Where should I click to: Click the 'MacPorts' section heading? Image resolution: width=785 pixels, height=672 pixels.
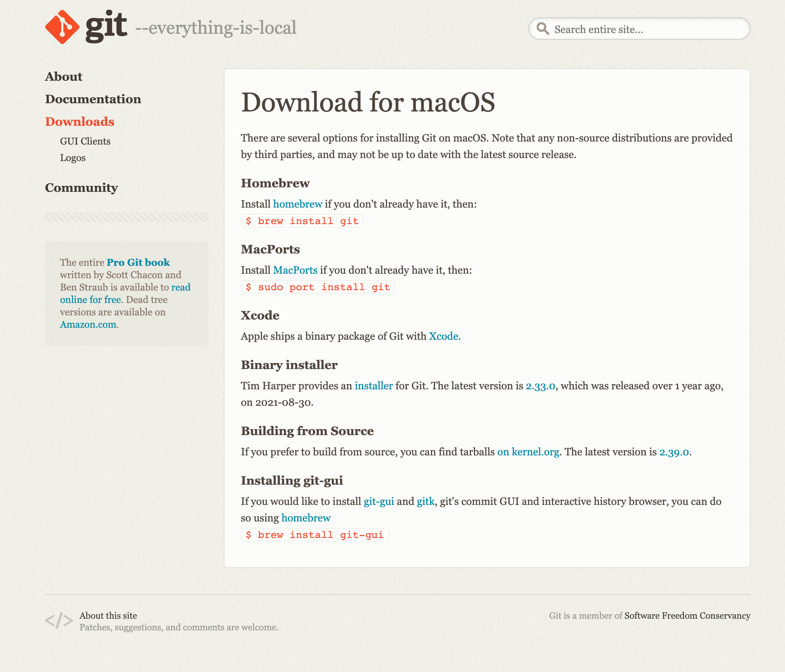coord(271,249)
